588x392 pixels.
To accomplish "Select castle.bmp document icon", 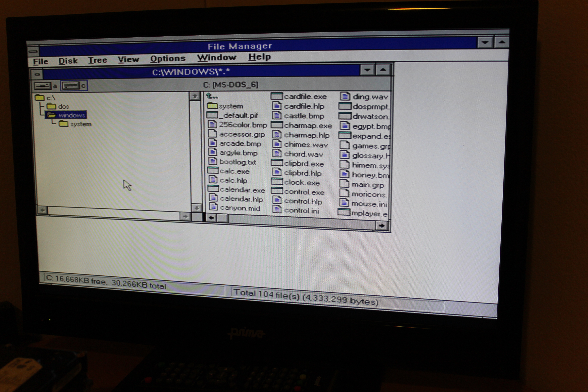I will [277, 116].
